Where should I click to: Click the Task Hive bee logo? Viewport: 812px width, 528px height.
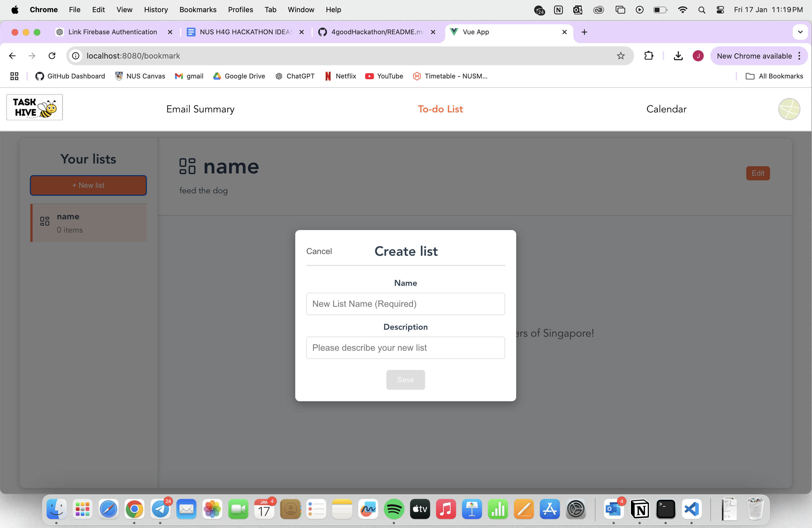pos(35,107)
